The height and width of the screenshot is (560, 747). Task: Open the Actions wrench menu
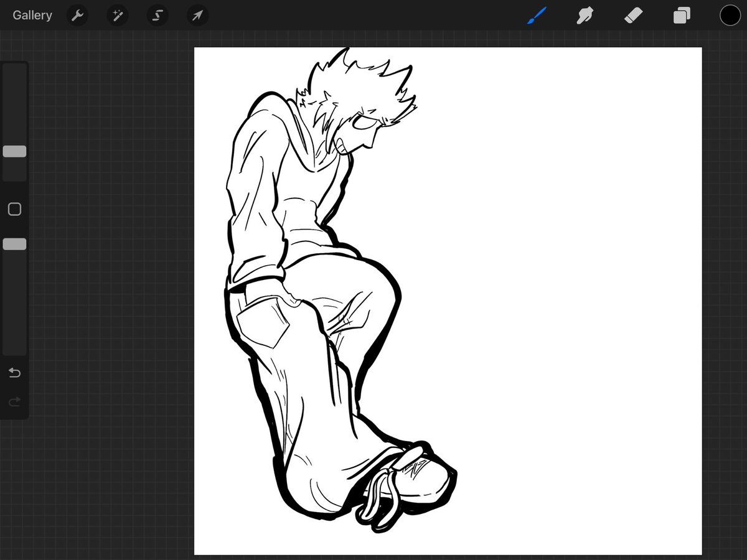point(77,15)
